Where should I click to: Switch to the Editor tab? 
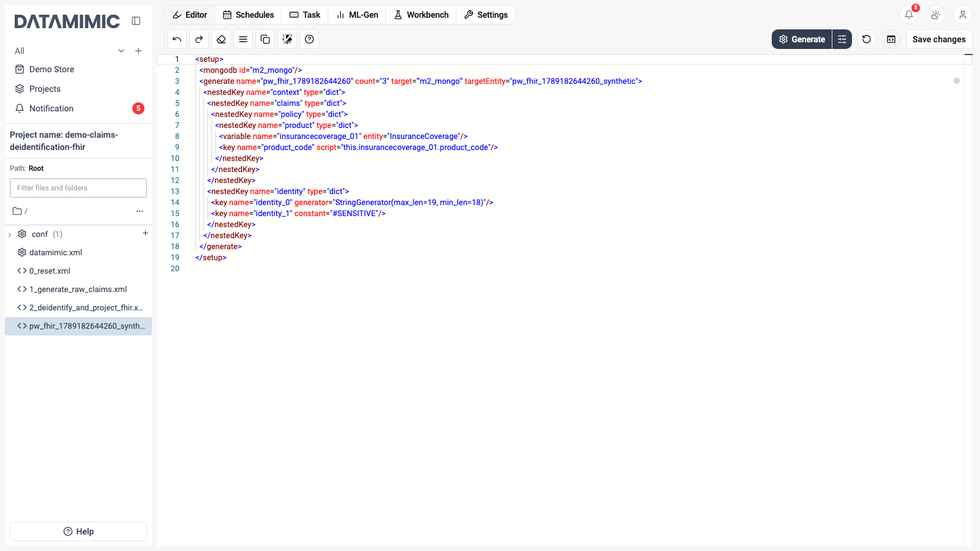point(190,15)
